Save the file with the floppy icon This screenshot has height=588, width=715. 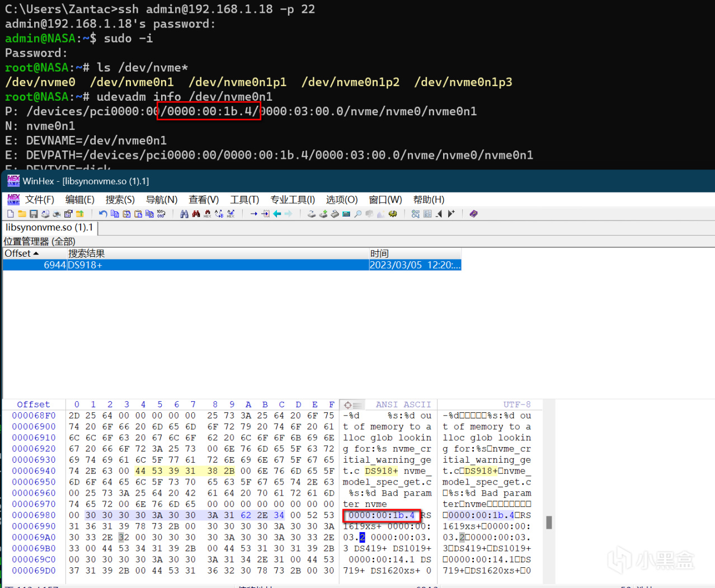[34, 214]
